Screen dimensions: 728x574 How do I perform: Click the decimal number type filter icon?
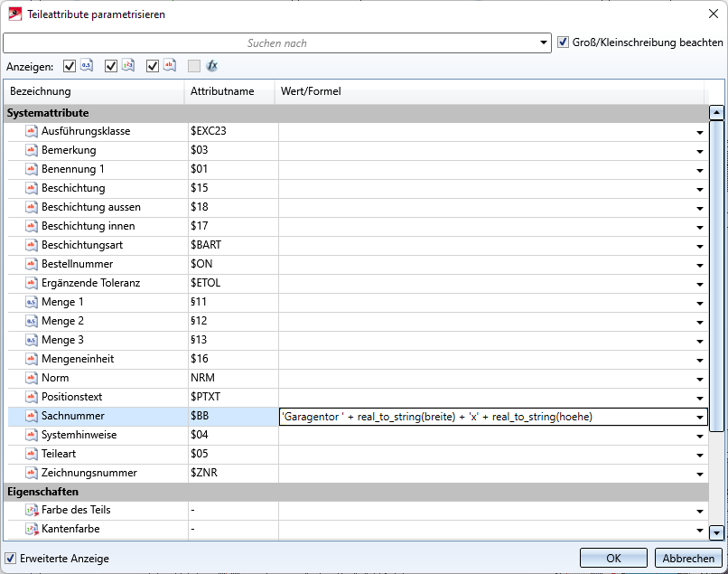pos(87,66)
